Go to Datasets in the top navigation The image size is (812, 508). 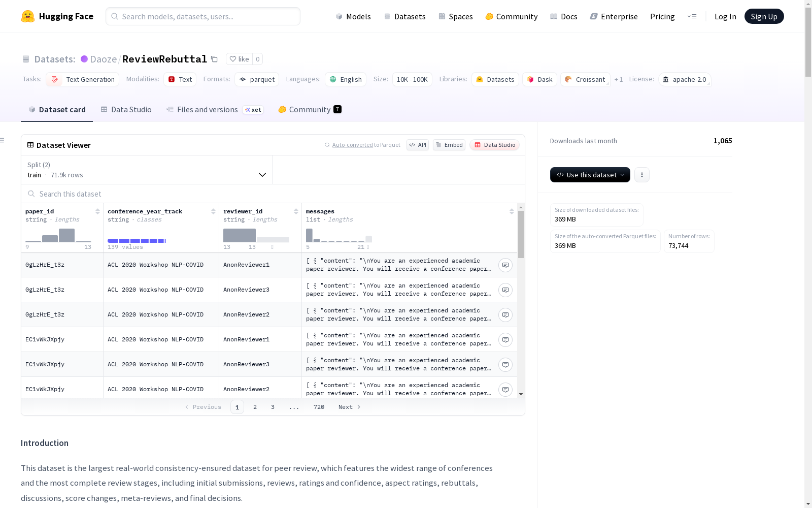(x=404, y=16)
